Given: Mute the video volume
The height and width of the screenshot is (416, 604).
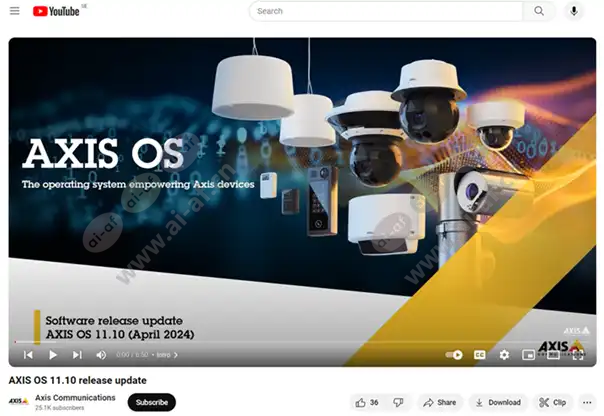Looking at the screenshot, I should 101,355.
